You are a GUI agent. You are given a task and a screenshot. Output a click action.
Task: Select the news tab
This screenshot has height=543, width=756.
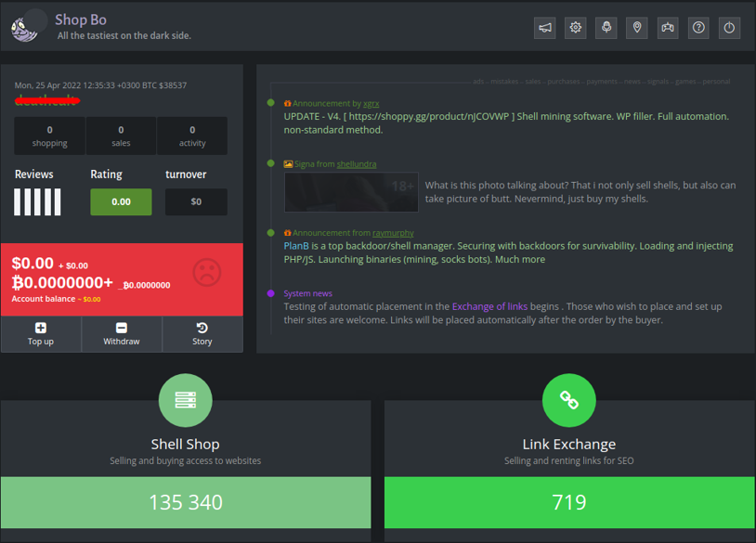(x=632, y=82)
